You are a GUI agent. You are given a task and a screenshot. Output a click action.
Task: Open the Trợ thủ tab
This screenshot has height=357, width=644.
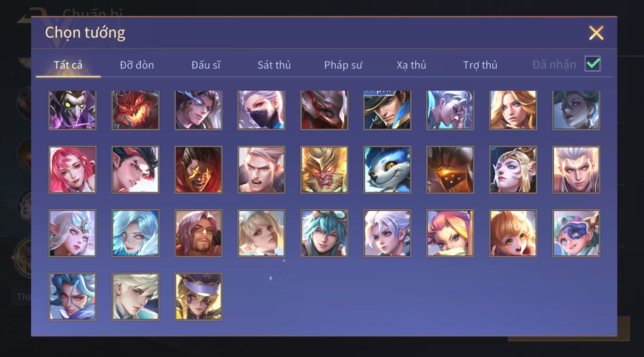coord(480,65)
